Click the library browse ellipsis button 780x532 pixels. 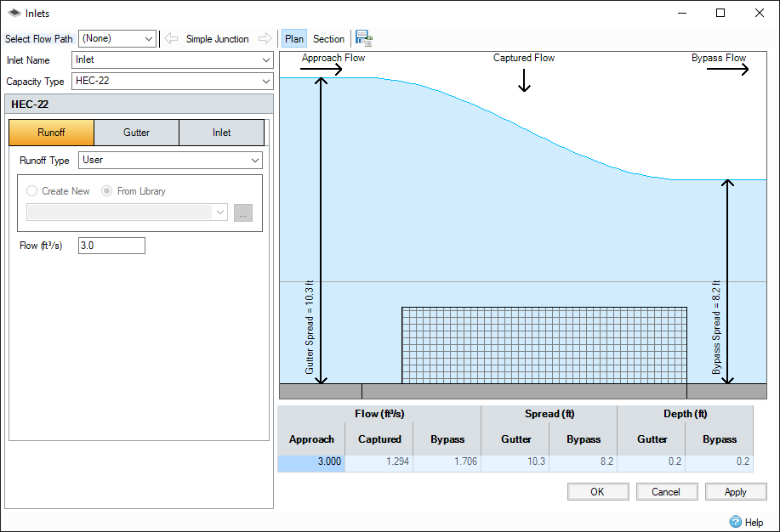pyautogui.click(x=243, y=212)
